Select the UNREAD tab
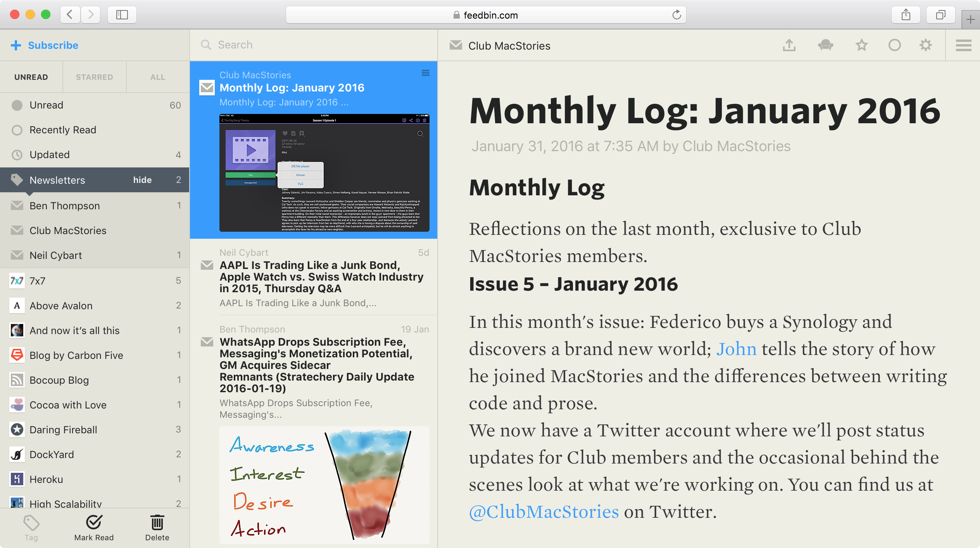Image resolution: width=980 pixels, height=548 pixels. [x=32, y=77]
